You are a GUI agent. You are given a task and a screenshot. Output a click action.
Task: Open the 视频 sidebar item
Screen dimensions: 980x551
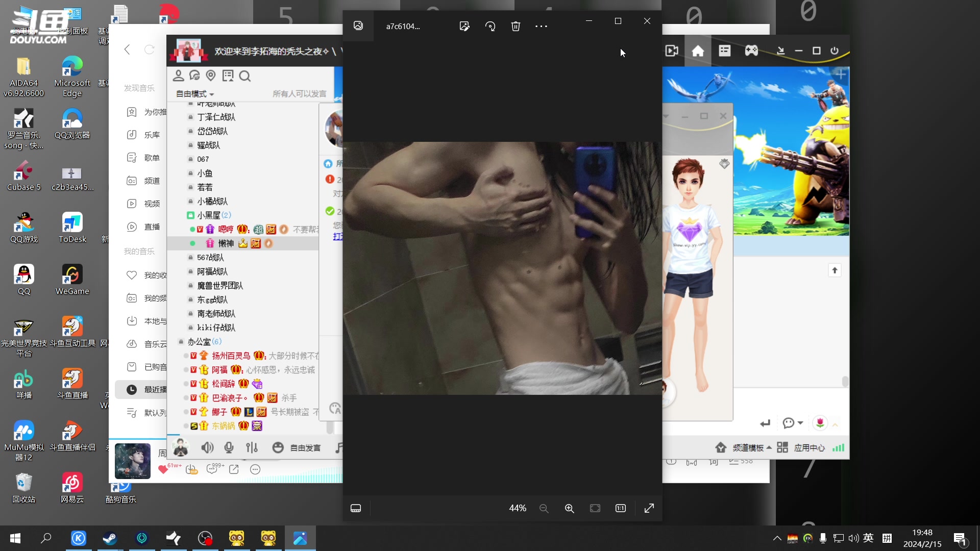click(152, 204)
